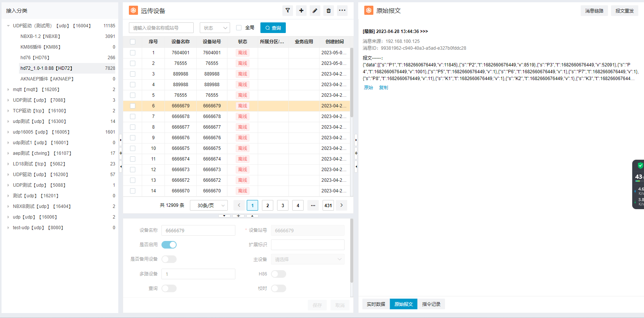Click the device table vertical scrollbar

point(352,83)
